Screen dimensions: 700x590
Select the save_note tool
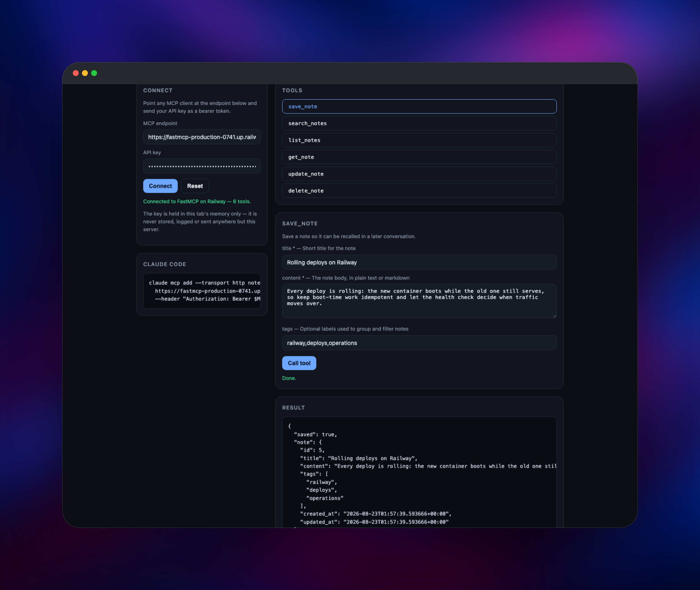coord(419,106)
